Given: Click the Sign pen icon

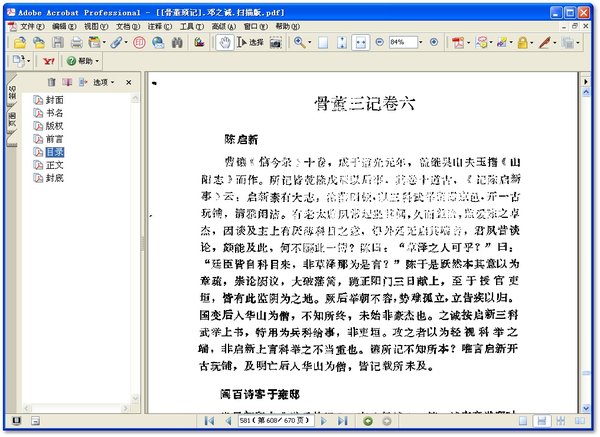Looking at the screenshot, I should click(545, 42).
